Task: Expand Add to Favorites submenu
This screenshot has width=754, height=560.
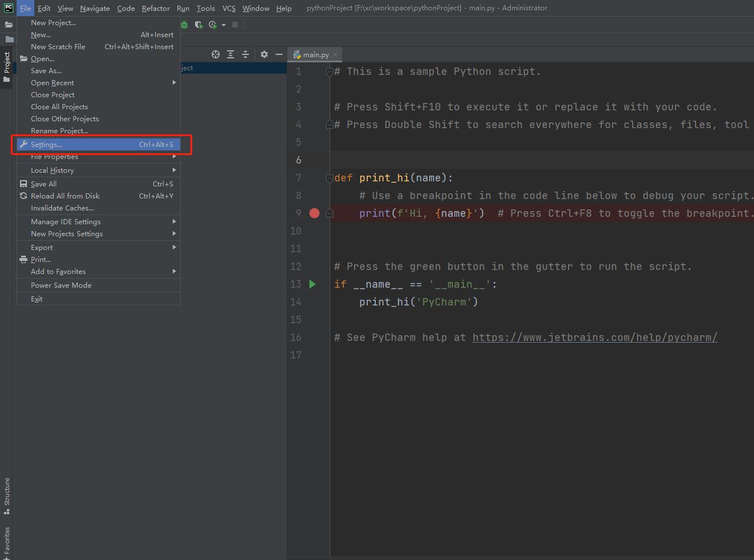Action: click(99, 272)
